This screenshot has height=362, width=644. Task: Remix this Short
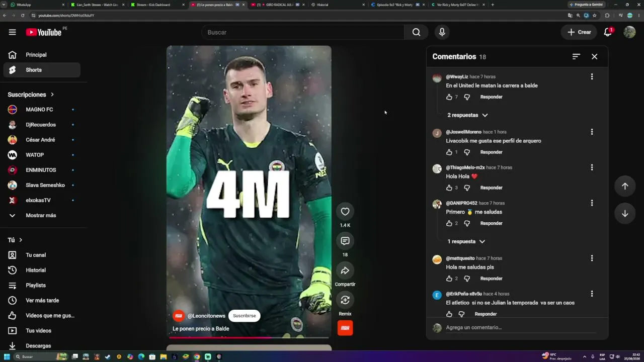coord(345,300)
